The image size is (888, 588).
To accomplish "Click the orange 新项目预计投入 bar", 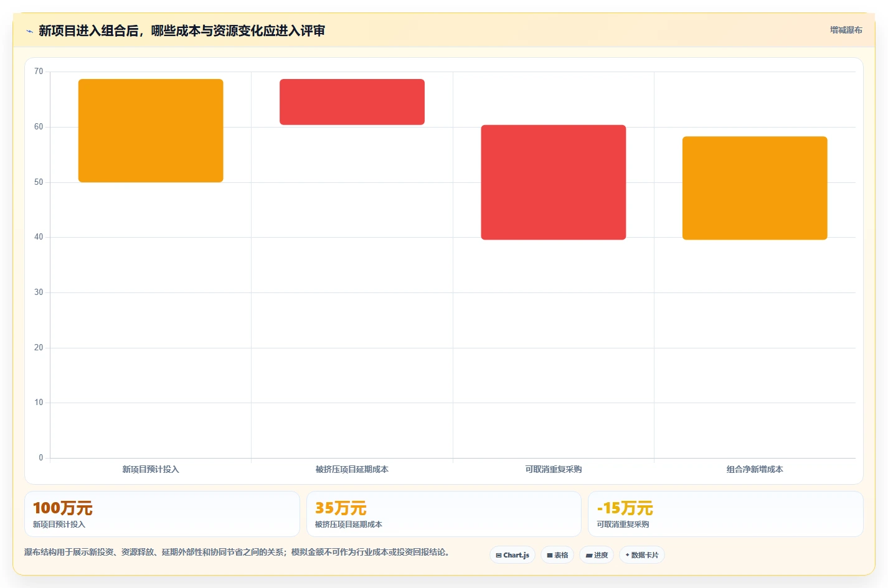I will point(151,131).
